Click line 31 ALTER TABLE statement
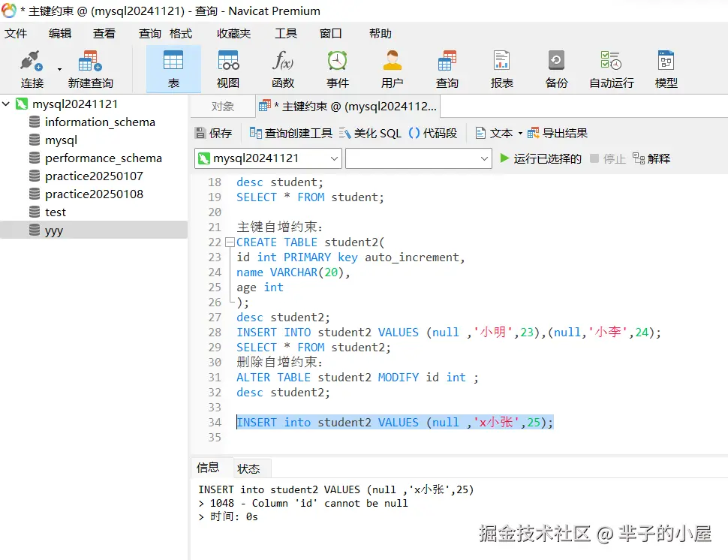The width and height of the screenshot is (728, 560). pyautogui.click(x=357, y=378)
